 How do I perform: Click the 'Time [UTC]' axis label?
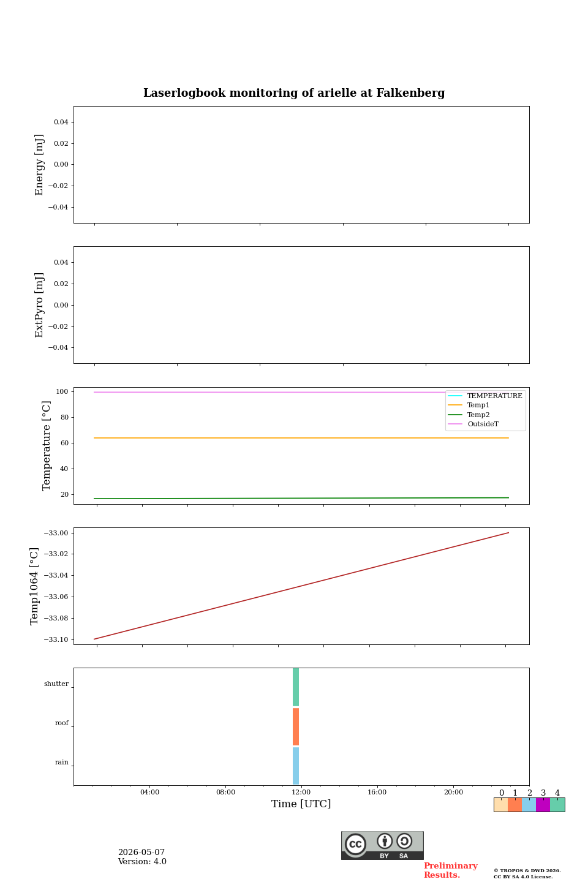click(x=301, y=804)
